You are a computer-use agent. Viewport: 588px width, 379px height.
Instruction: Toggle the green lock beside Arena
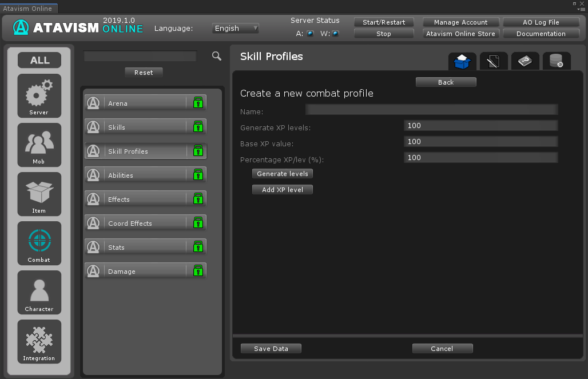198,103
